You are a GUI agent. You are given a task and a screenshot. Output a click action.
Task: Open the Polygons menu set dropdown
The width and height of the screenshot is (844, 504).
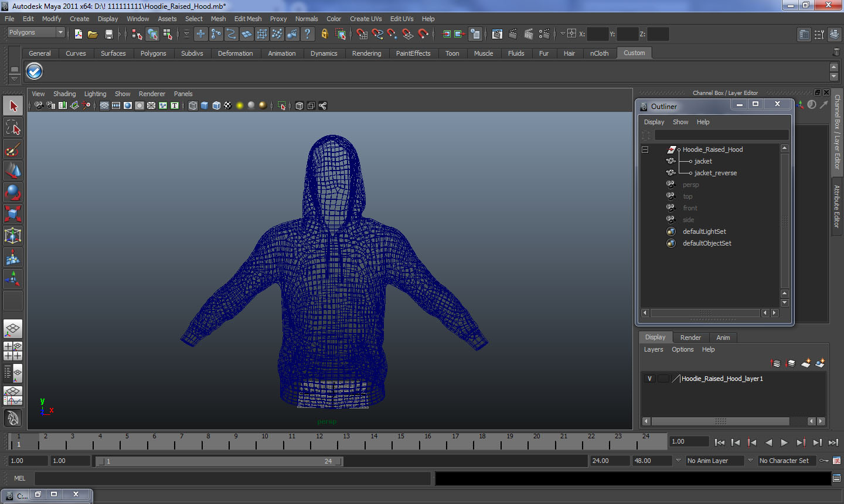[36, 33]
